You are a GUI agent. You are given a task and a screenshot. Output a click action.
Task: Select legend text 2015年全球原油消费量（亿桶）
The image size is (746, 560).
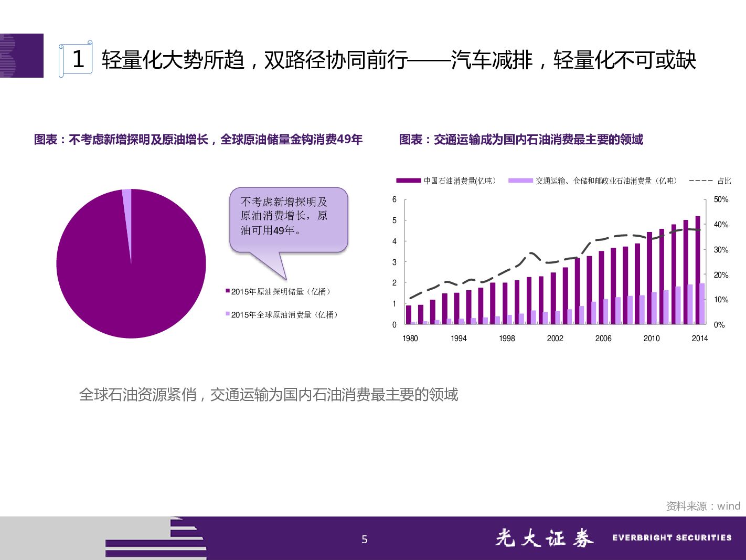[286, 315]
